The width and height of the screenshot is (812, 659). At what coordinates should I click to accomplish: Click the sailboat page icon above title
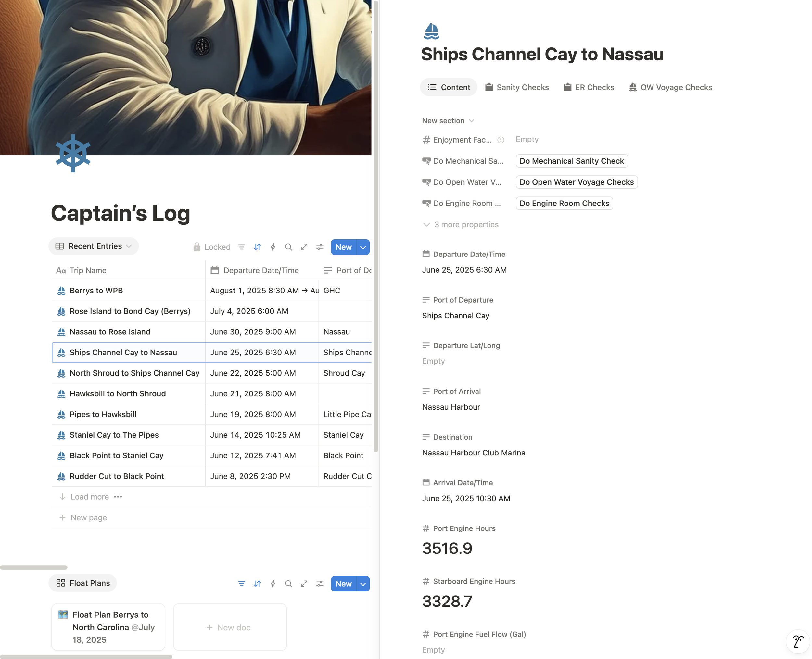[431, 31]
